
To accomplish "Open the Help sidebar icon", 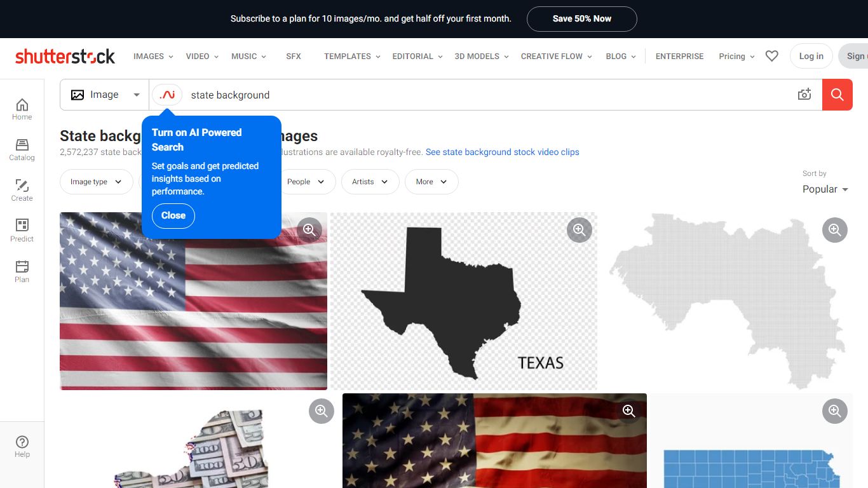I will (x=22, y=447).
